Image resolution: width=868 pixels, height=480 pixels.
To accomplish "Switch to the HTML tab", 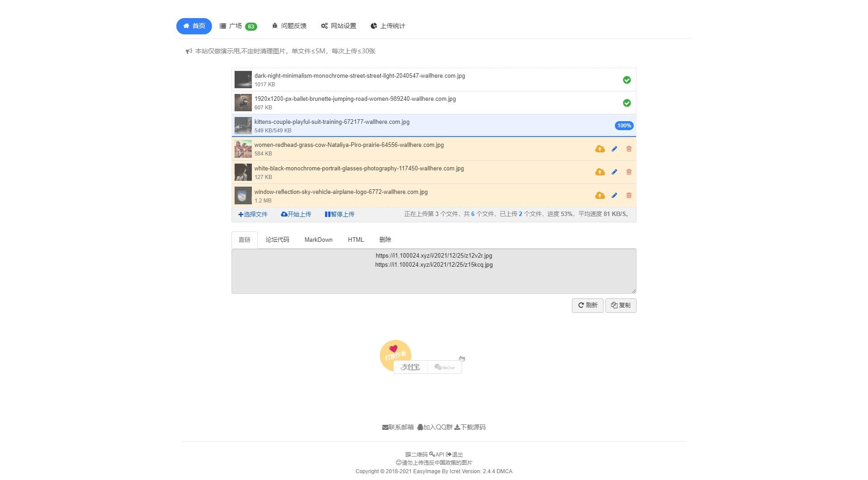I will (x=356, y=240).
